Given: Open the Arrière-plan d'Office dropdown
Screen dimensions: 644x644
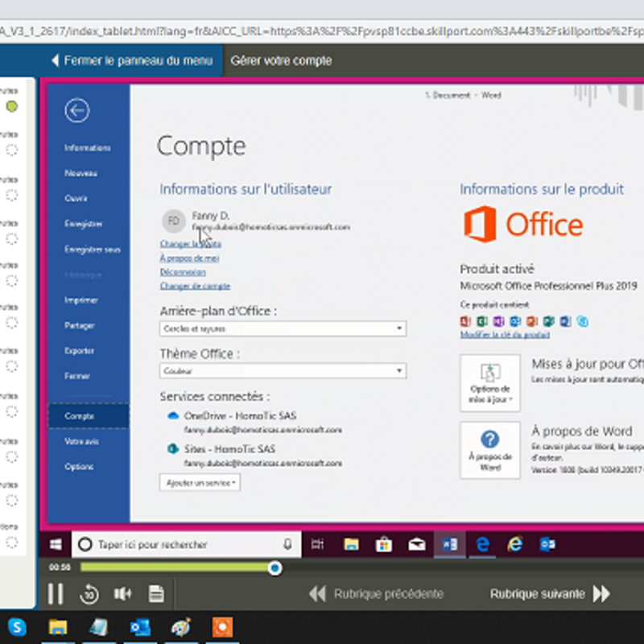Looking at the screenshot, I should click(283, 328).
